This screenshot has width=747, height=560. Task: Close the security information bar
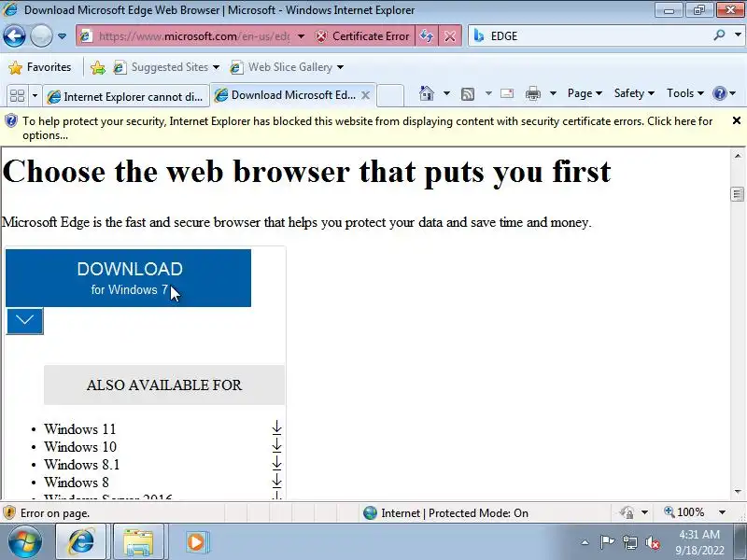click(x=736, y=121)
